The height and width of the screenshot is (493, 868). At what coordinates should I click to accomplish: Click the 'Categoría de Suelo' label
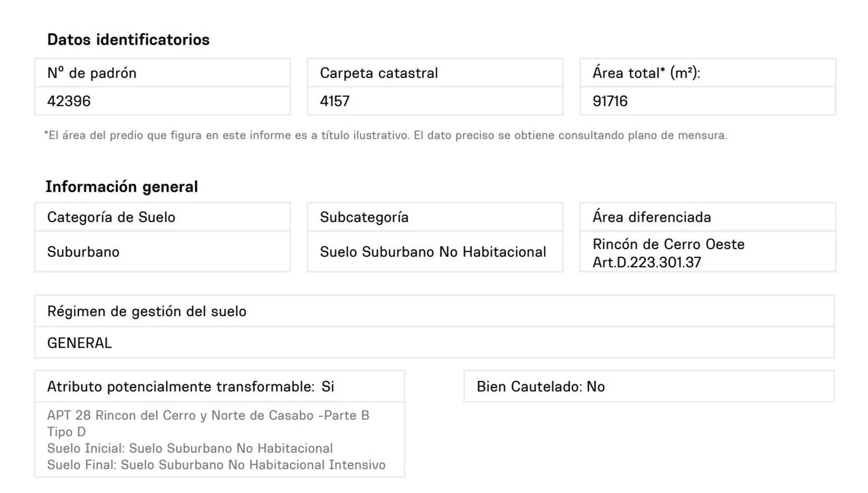tap(111, 217)
